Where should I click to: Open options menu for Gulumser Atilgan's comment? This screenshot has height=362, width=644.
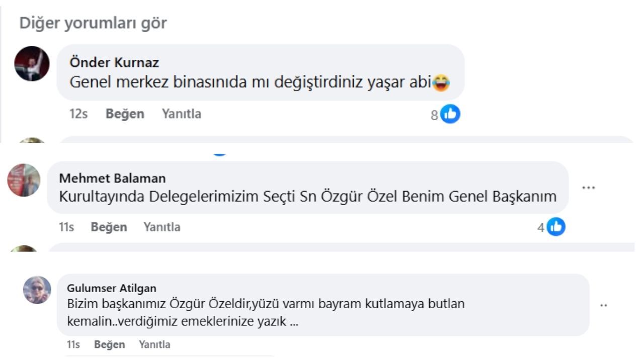604,305
